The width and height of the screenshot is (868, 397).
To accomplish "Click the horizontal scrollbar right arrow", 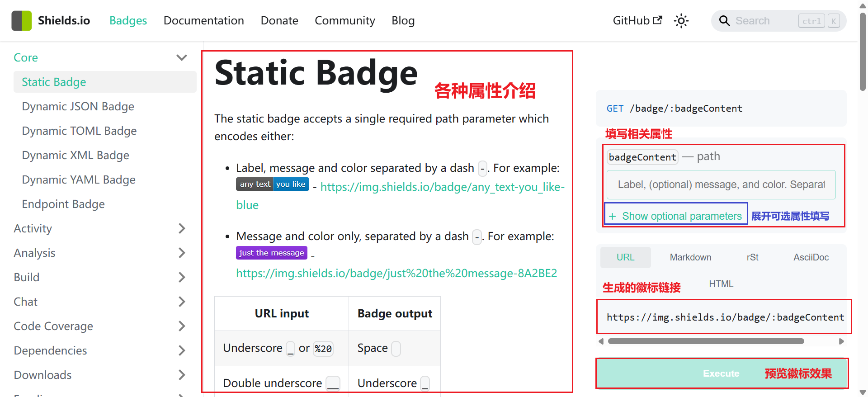I will point(841,341).
